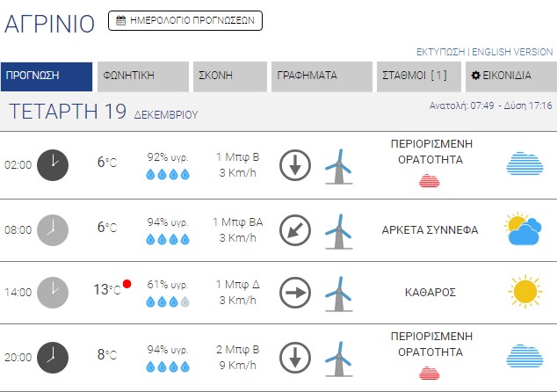Open the ΣΤΑΘΜΟΙ [1] tab

click(417, 76)
